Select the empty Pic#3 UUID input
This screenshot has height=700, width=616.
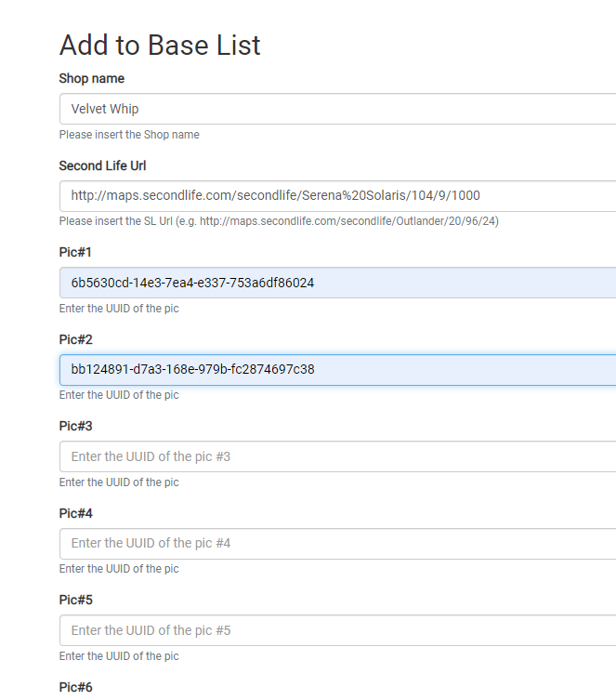[x=336, y=456]
